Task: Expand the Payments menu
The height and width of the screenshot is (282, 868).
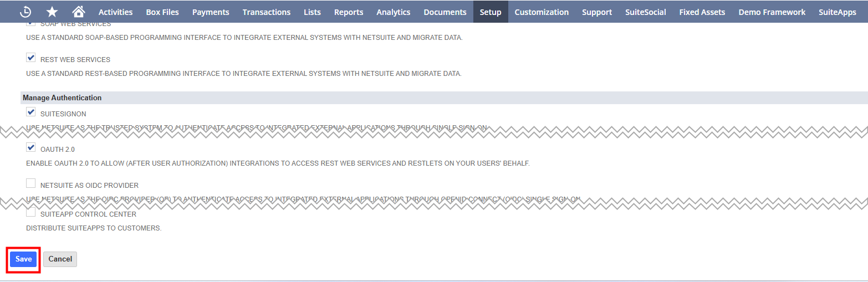Action: coord(211,12)
